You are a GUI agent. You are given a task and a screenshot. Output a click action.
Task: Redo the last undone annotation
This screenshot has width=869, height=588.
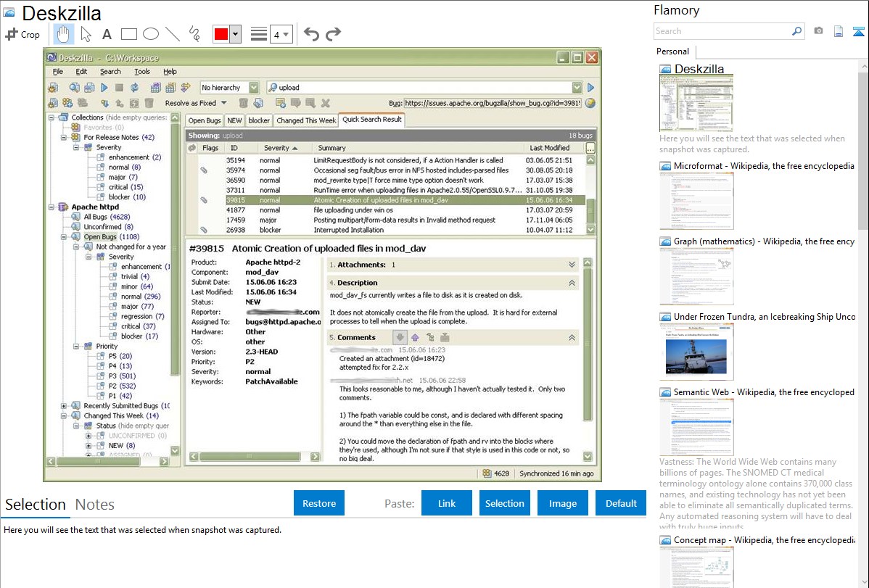tap(333, 34)
